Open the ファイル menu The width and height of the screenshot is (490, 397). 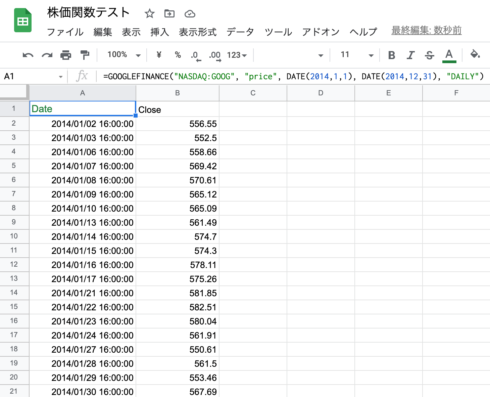point(65,32)
